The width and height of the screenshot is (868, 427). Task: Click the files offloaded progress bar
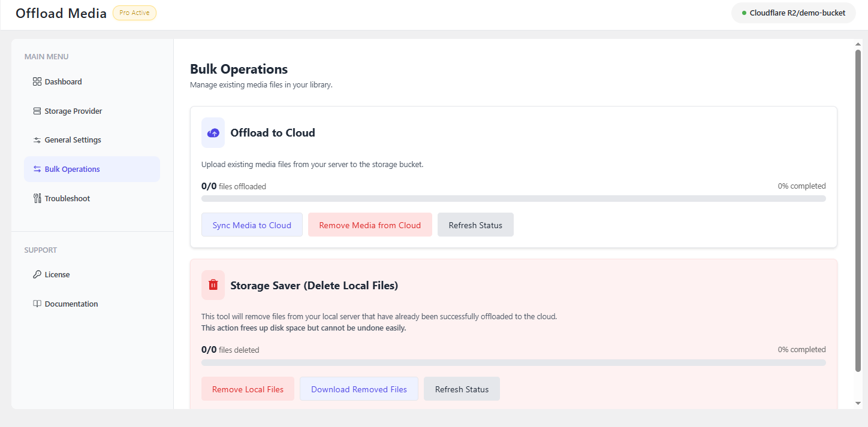coord(513,198)
